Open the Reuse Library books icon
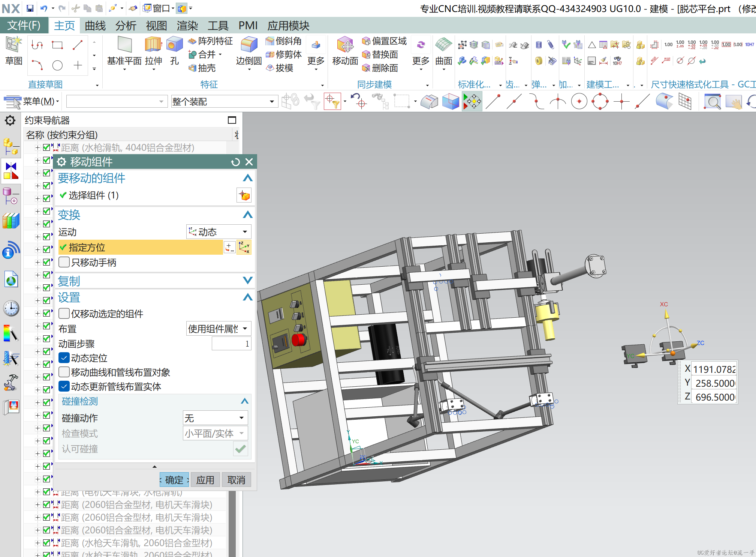Image resolution: width=756 pixels, height=557 pixels. (10, 221)
